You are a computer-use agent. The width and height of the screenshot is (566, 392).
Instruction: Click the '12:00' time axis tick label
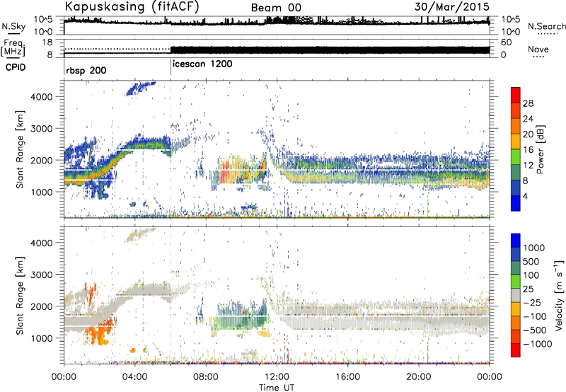(x=277, y=377)
